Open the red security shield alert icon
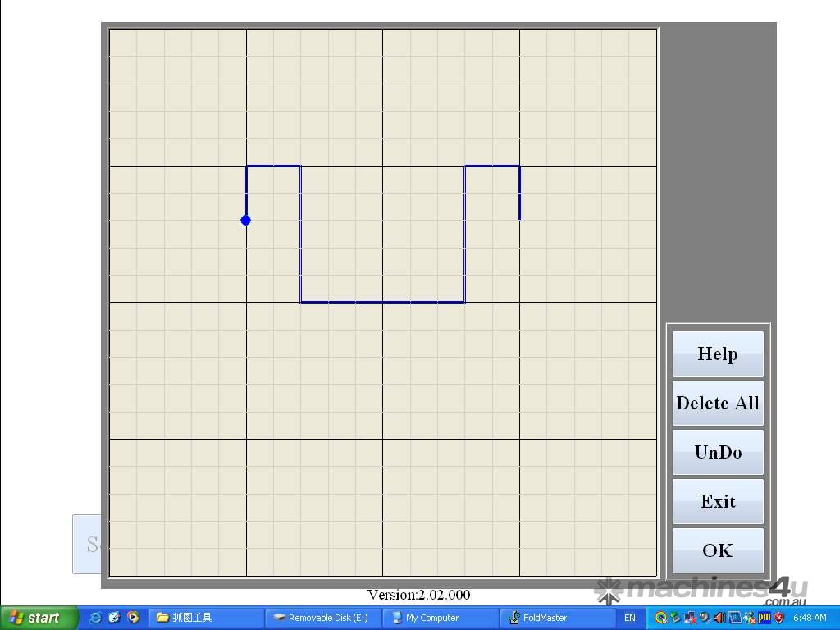The height and width of the screenshot is (630, 840). 779,618
